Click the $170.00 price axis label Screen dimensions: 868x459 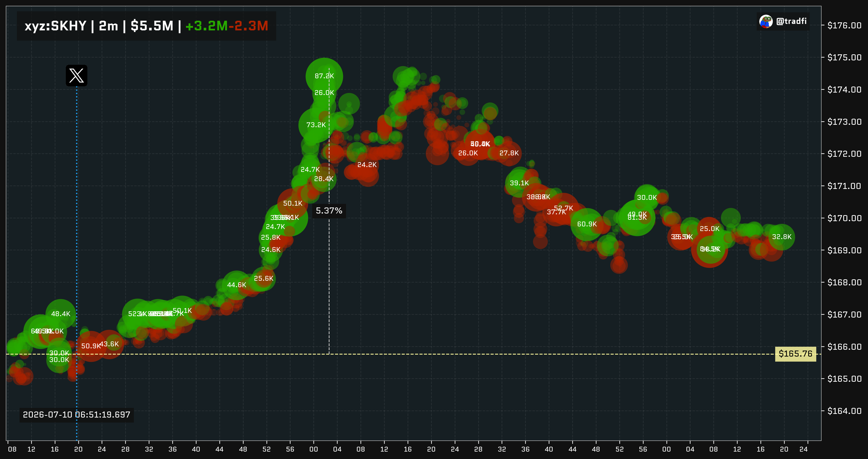point(844,218)
